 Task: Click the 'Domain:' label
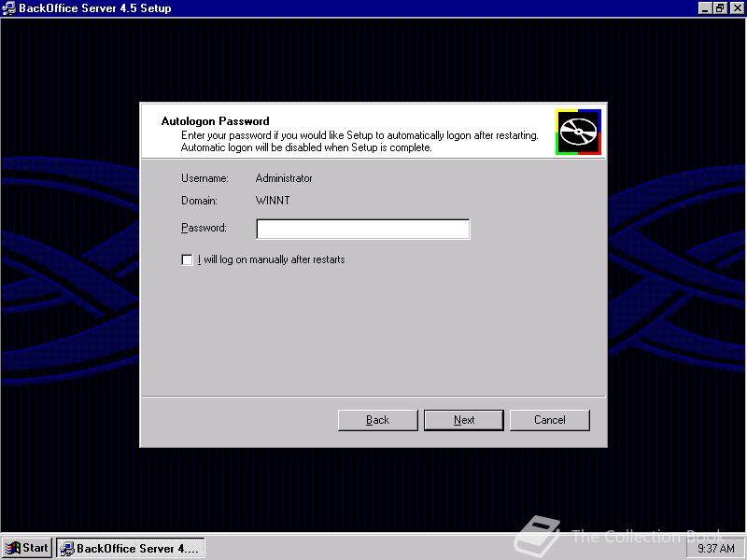pyautogui.click(x=199, y=201)
